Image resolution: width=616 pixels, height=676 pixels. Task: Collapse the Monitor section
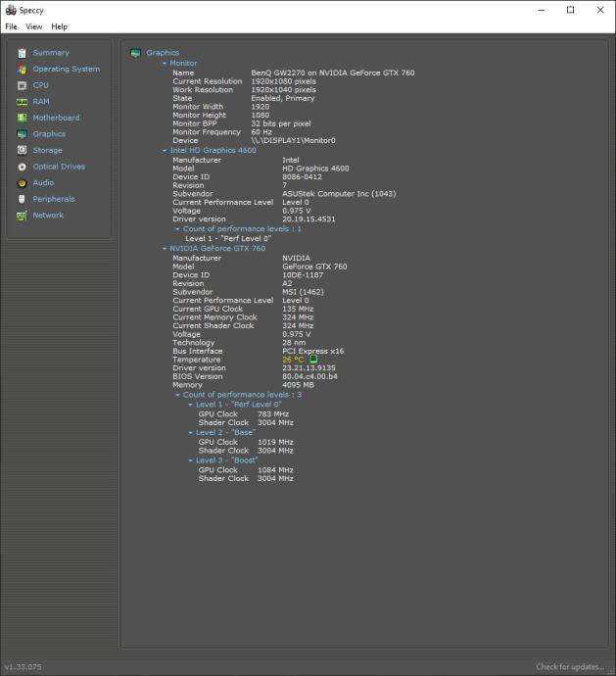(165, 64)
